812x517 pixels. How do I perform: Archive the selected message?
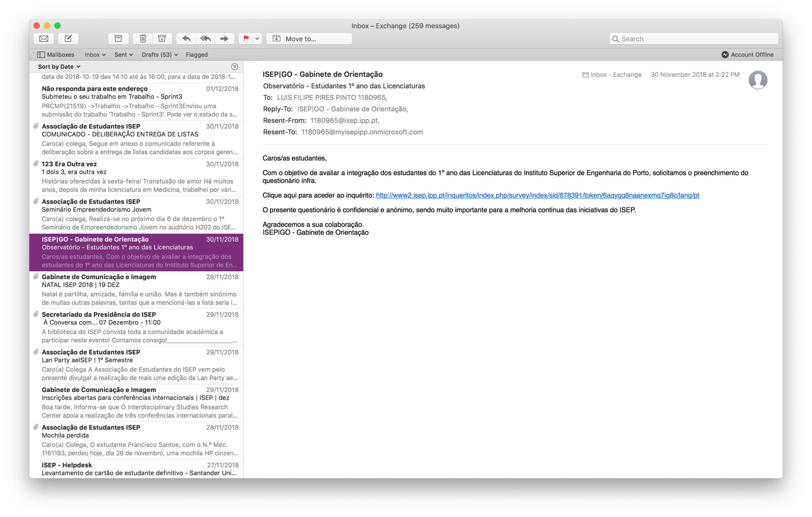(x=118, y=39)
